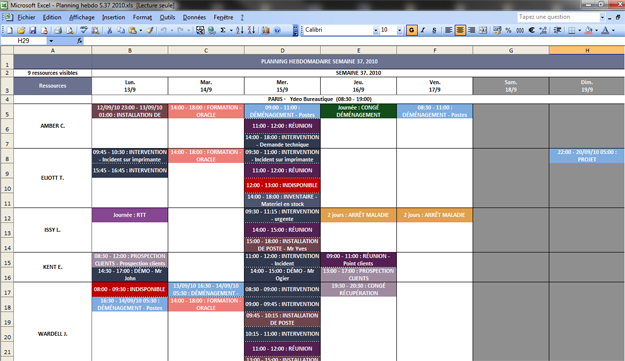This screenshot has width=625, height=361.
Task: Toggle center alignment
Action: (x=460, y=30)
